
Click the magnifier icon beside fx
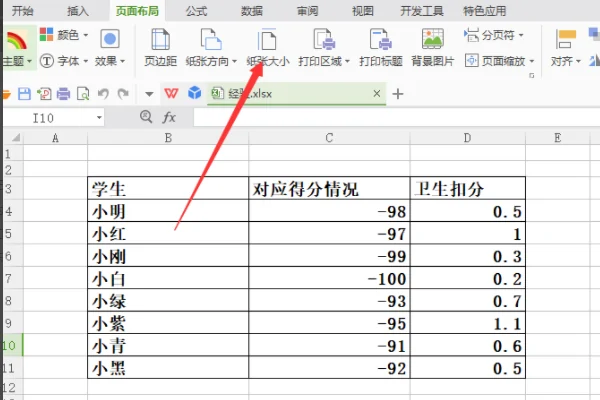point(146,117)
